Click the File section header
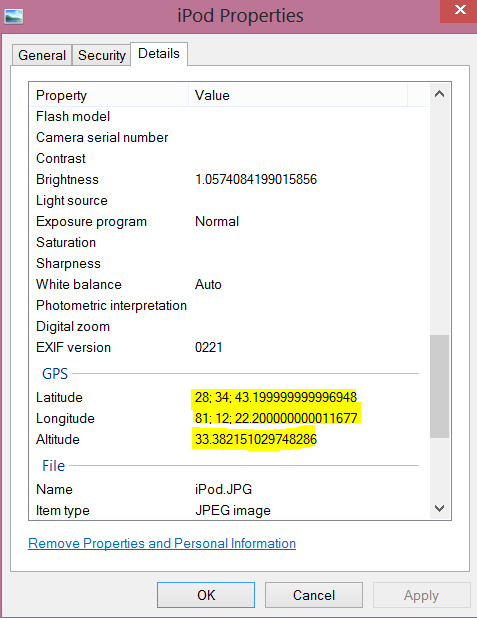The height and width of the screenshot is (618, 477). click(53, 465)
